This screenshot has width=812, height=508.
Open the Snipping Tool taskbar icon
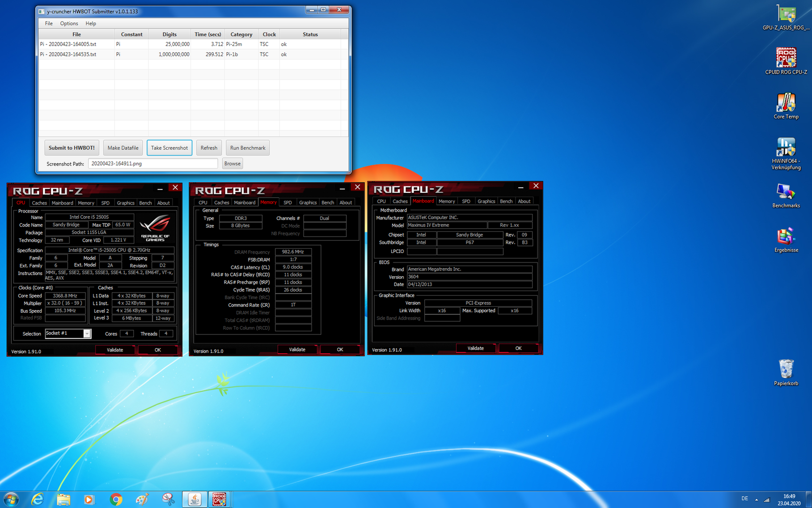click(168, 499)
